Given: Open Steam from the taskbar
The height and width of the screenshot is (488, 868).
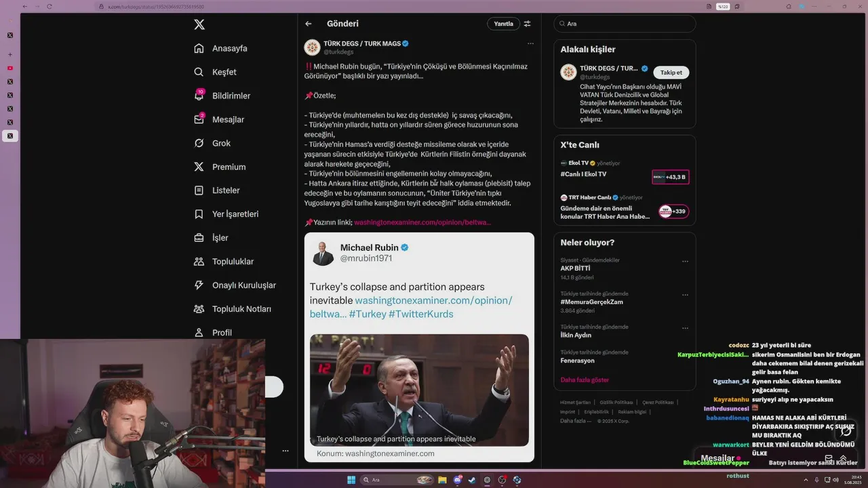Looking at the screenshot, I should point(472,480).
